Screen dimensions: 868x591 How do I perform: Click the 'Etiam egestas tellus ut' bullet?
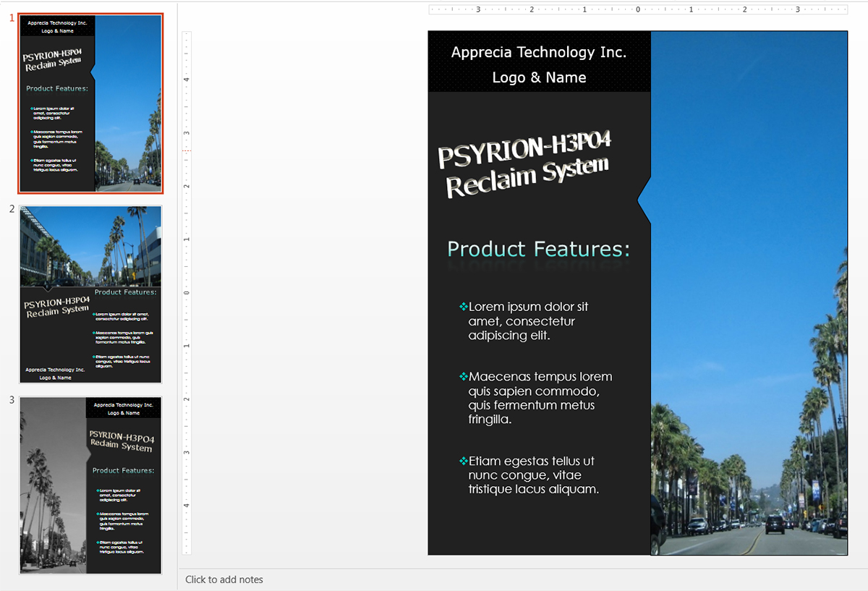click(x=529, y=475)
